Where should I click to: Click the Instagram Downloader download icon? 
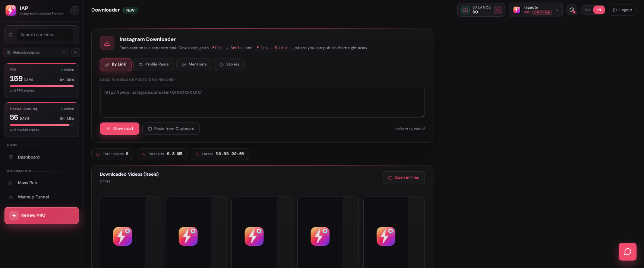(107, 43)
